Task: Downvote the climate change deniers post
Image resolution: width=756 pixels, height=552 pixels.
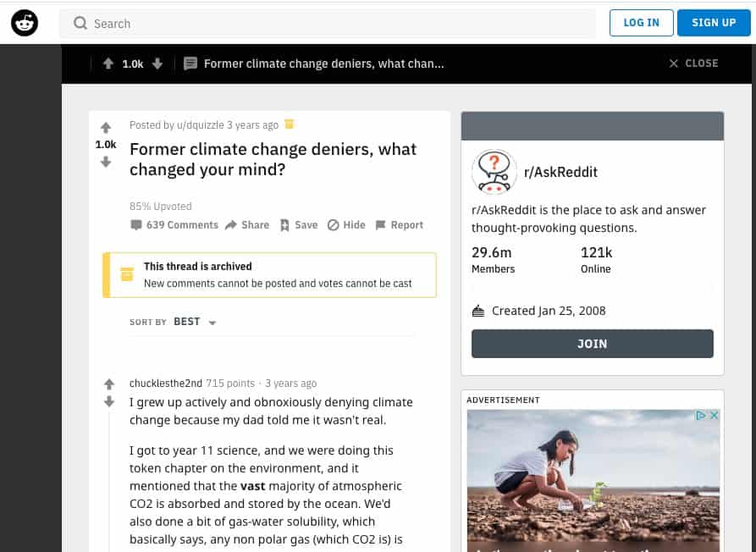Action: [106, 162]
